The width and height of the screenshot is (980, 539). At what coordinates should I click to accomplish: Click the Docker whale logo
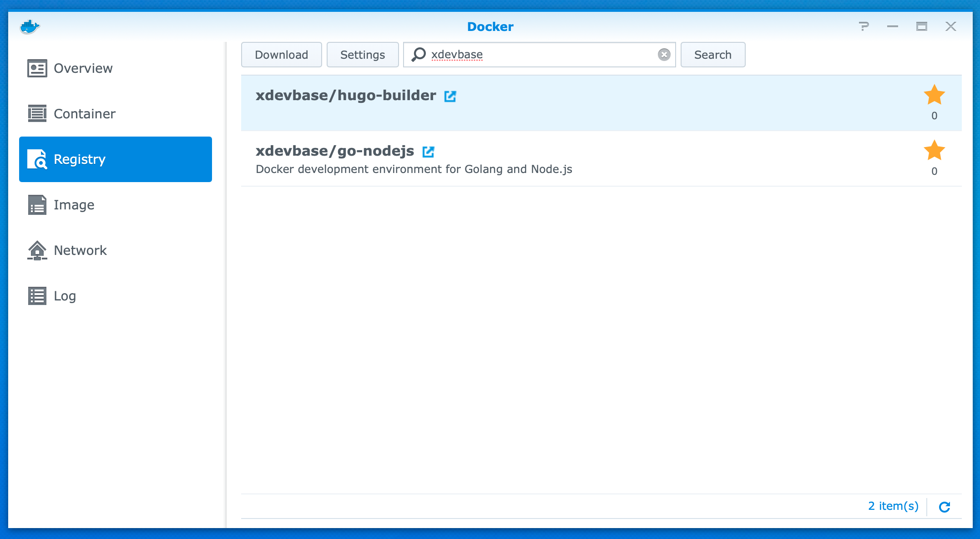pos(31,26)
